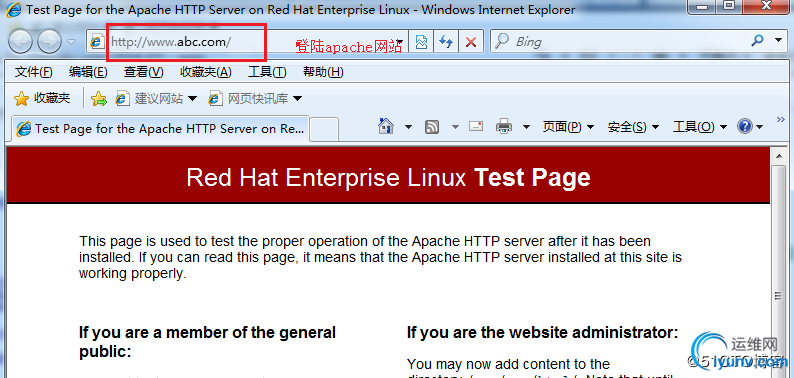
Task: Click the Internet Explorer icon in title bar
Action: click(13, 9)
